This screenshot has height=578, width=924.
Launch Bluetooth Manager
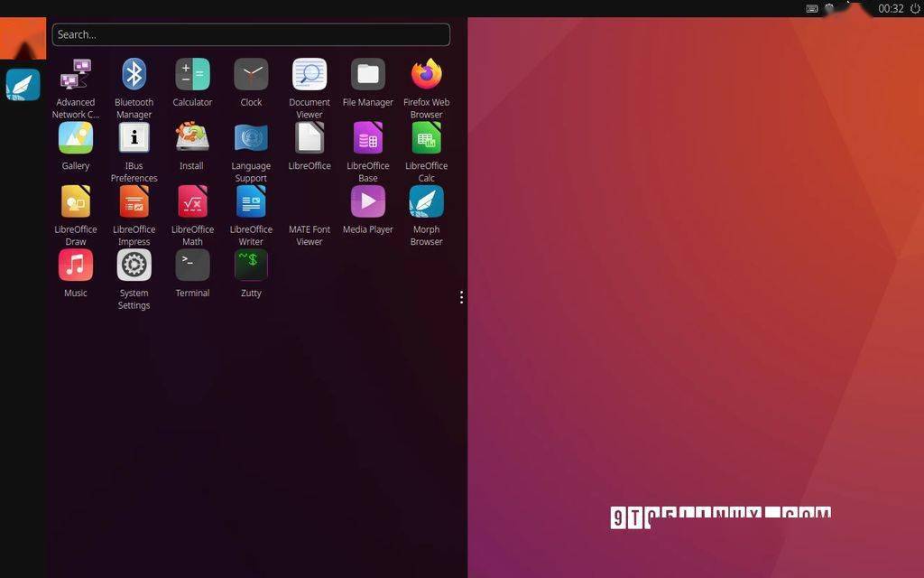tap(134, 75)
